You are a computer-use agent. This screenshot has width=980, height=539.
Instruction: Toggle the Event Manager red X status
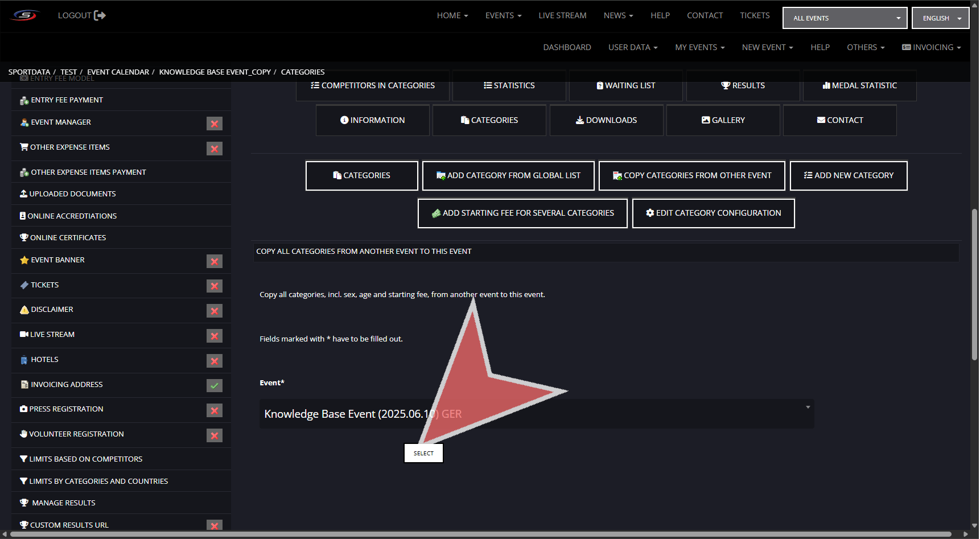[x=214, y=124]
